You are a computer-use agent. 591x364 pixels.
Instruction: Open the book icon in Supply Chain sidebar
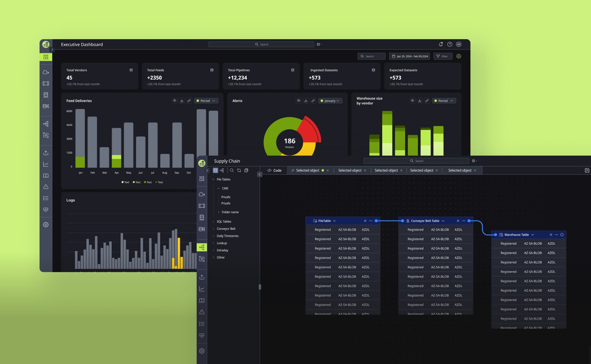pos(202,301)
